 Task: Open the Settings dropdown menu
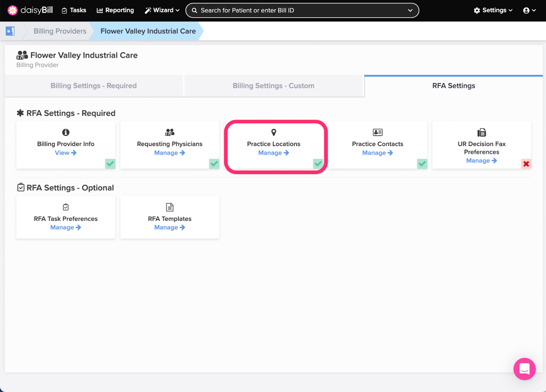tap(493, 10)
